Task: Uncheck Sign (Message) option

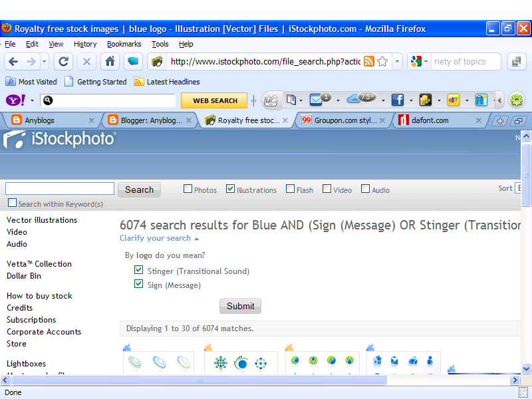Action: (138, 284)
